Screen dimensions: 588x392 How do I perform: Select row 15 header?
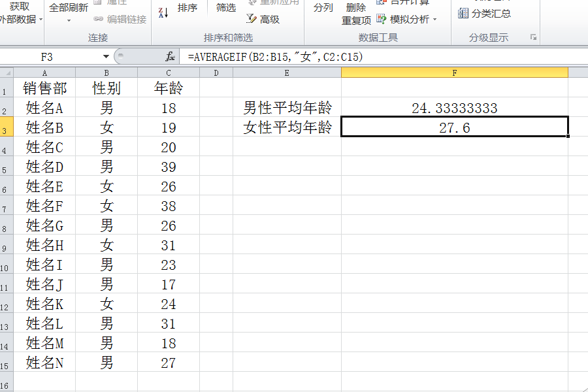click(7, 361)
